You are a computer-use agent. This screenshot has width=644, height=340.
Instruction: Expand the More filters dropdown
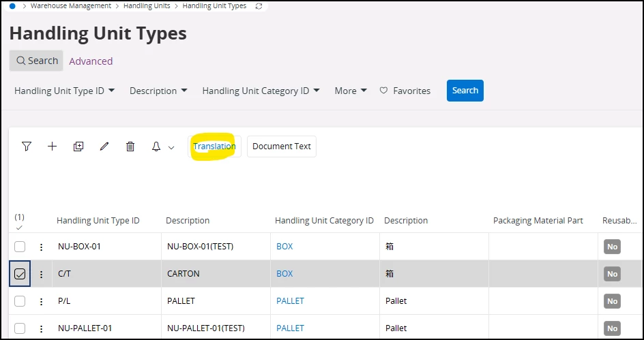(x=351, y=91)
